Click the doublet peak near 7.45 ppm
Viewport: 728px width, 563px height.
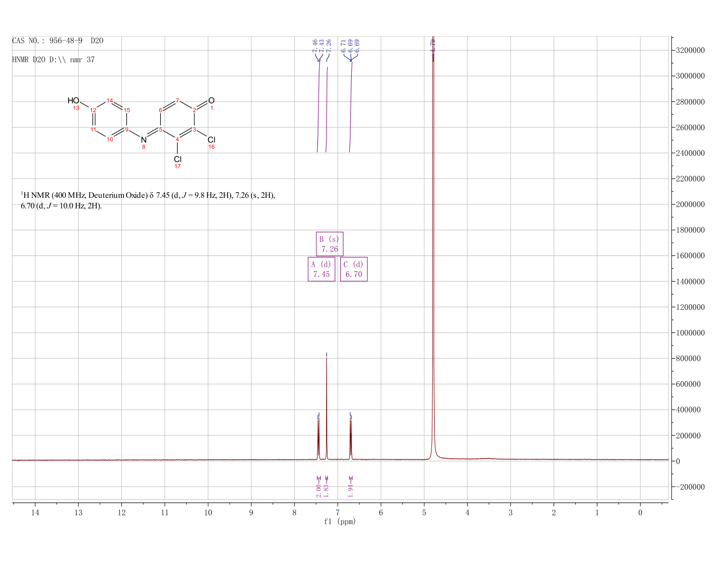(319, 439)
